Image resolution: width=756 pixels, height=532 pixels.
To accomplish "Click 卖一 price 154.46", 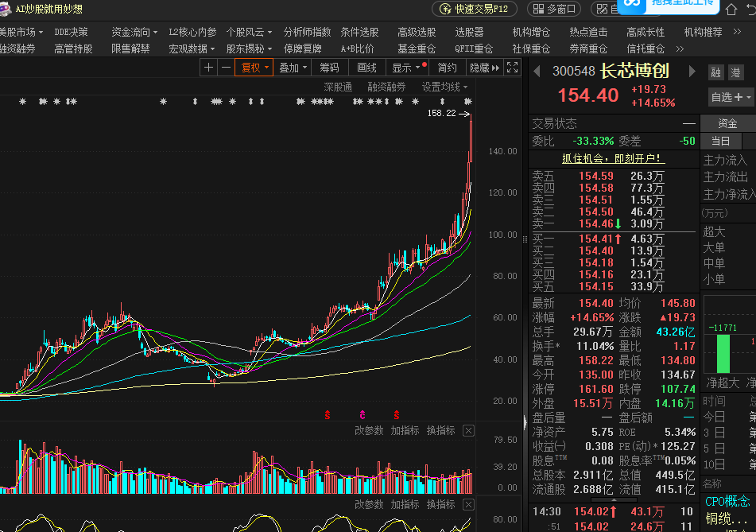I will point(596,223).
